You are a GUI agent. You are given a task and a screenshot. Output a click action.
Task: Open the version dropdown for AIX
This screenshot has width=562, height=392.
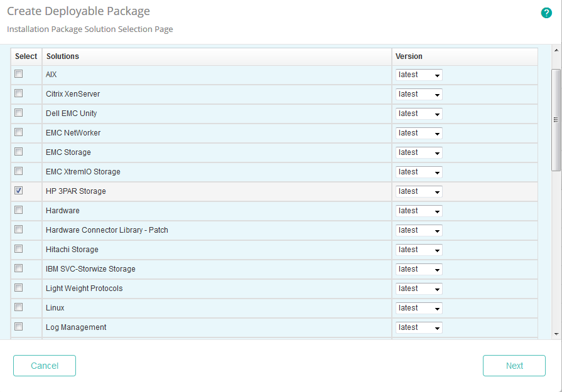tap(419, 75)
